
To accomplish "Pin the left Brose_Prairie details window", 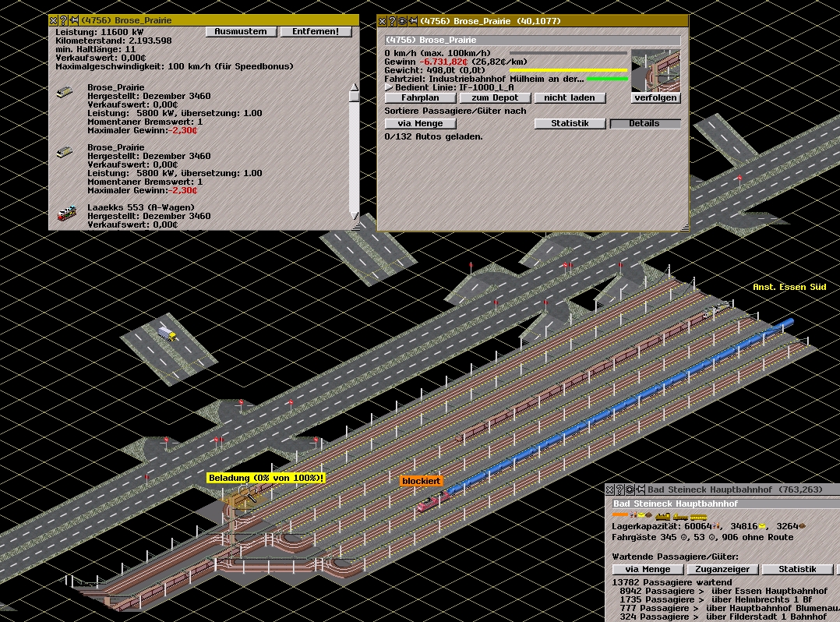I will click(74, 21).
